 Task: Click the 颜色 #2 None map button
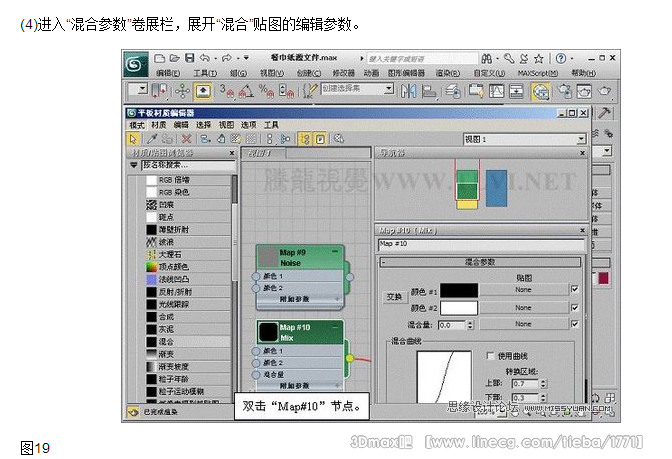(x=523, y=308)
